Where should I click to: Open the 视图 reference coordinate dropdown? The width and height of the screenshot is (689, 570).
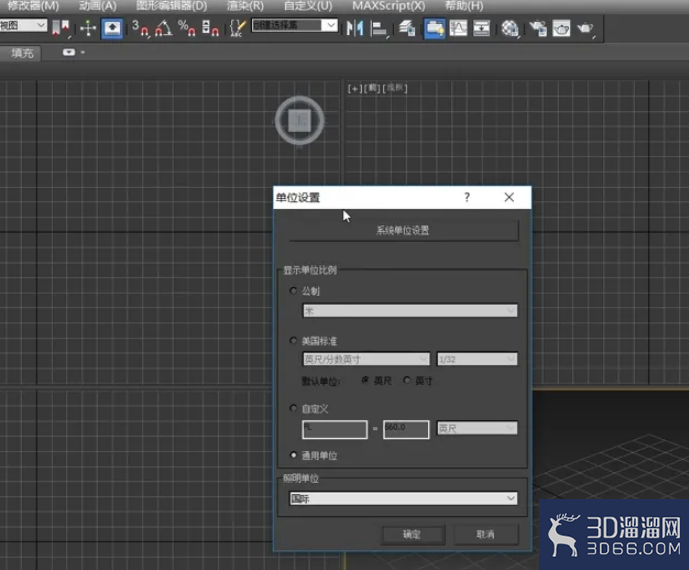[x=23, y=25]
